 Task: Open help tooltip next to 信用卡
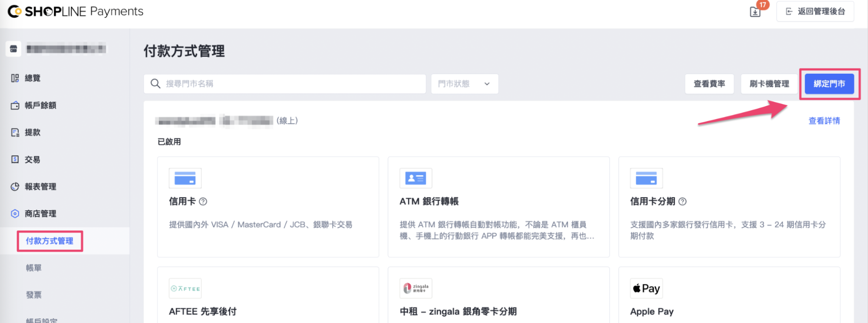click(x=203, y=202)
